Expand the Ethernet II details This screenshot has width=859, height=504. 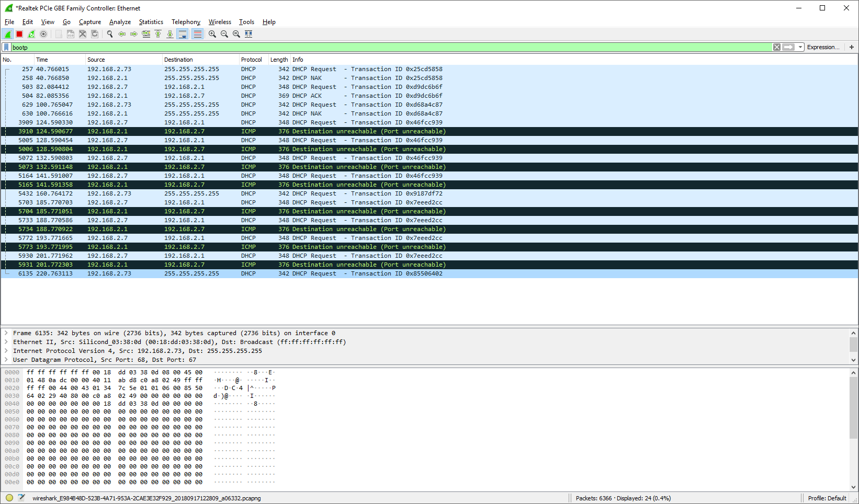coord(6,342)
